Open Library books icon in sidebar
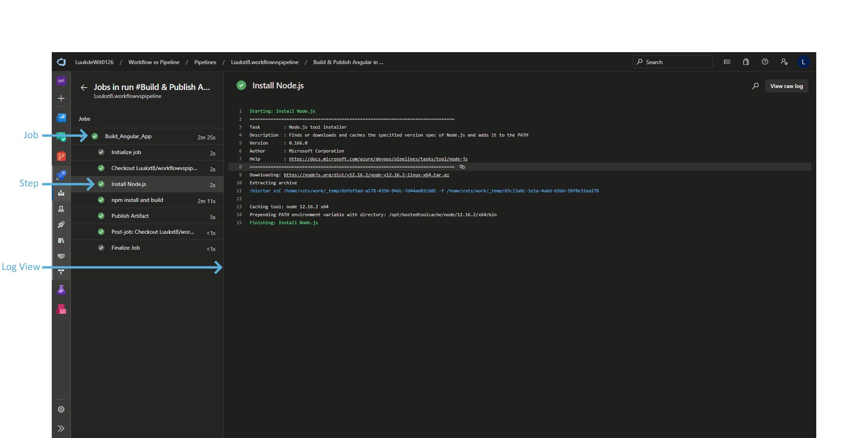The image size is (868, 438). coord(61,241)
